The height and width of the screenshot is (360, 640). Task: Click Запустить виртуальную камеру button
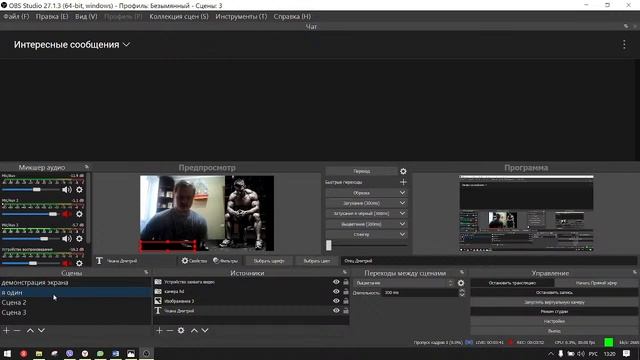click(x=554, y=302)
